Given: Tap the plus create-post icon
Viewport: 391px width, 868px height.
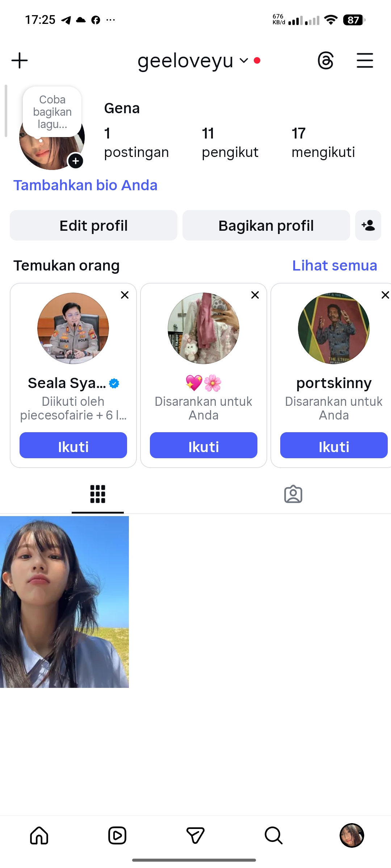Looking at the screenshot, I should (x=20, y=60).
